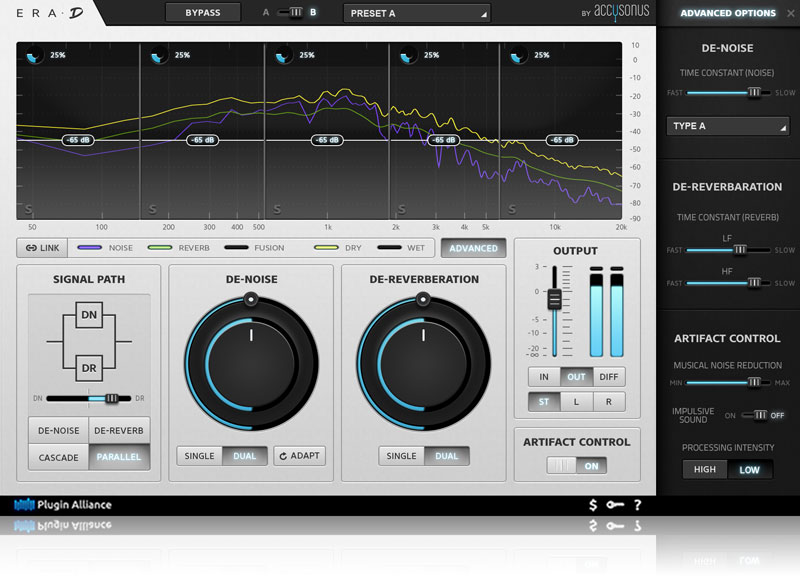Click the key activation icon

(x=615, y=505)
